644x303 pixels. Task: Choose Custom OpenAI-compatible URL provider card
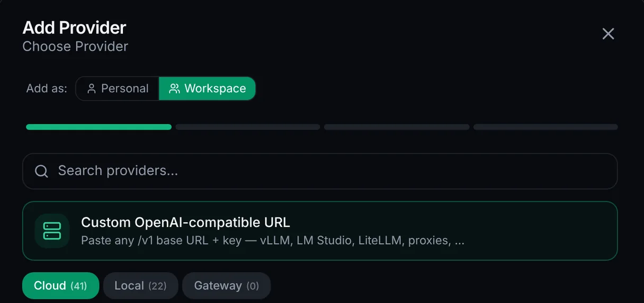[320, 231]
